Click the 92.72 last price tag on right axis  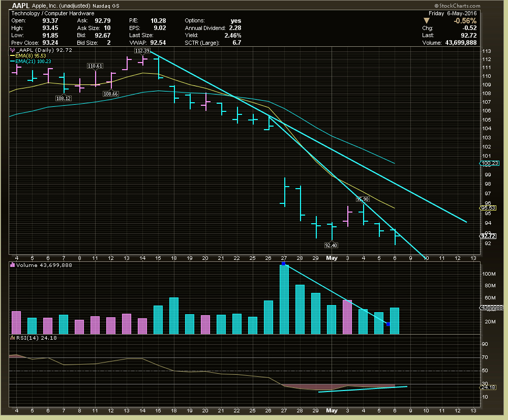(489, 235)
